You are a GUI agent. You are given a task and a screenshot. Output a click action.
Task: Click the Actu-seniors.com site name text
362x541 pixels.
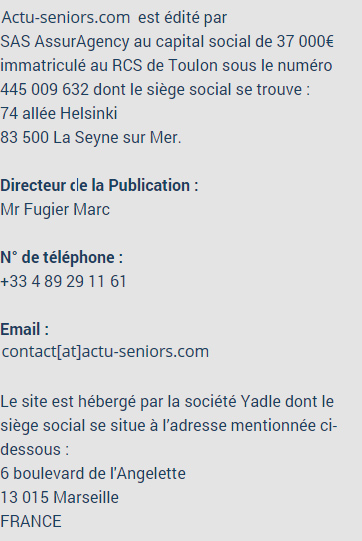click(66, 17)
